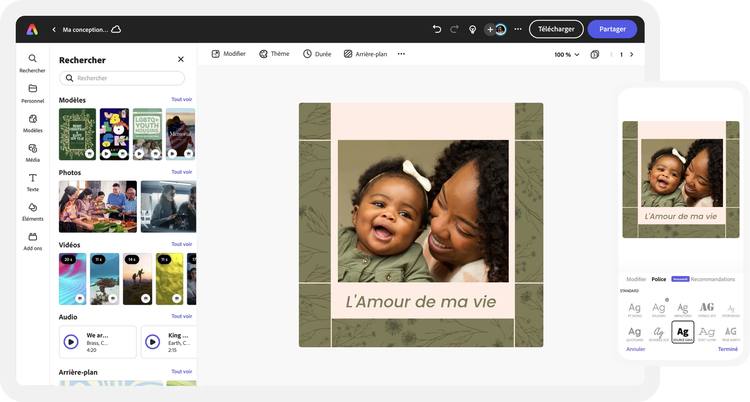Focus the Rechercher search field
This screenshot has width=750, height=402.
click(122, 78)
